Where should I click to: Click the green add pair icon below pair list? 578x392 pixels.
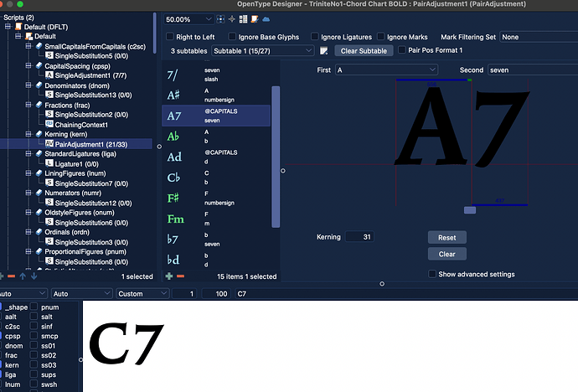(168, 276)
